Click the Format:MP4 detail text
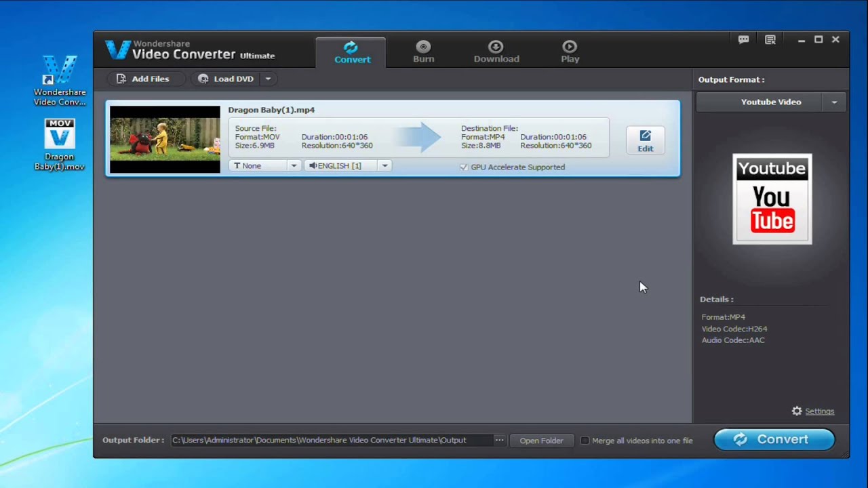 click(723, 317)
